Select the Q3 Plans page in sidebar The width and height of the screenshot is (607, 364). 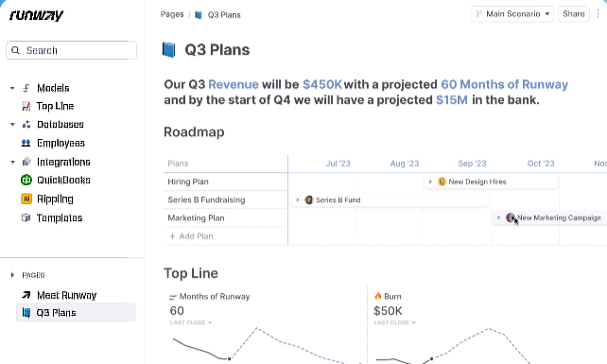click(76, 313)
